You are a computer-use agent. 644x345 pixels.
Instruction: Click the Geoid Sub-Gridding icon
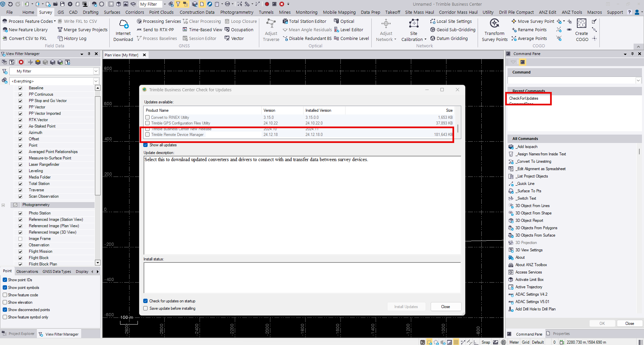(x=433, y=30)
